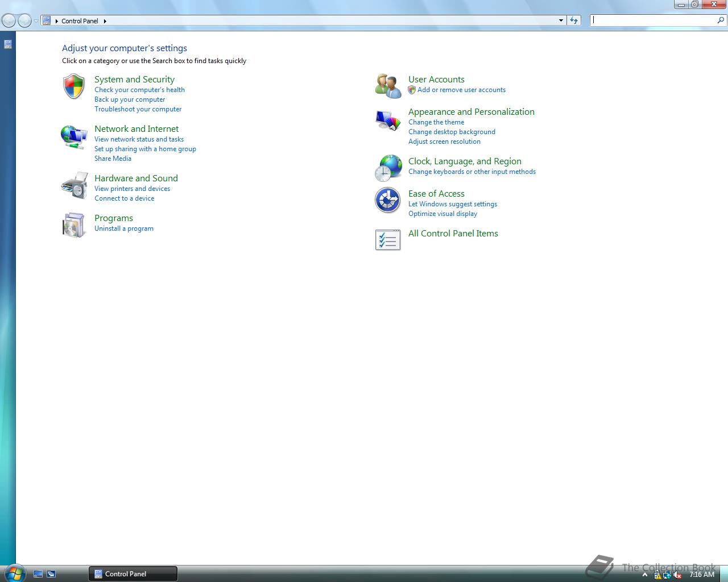Click View printers and devices
This screenshot has height=582, width=728.
(x=132, y=189)
